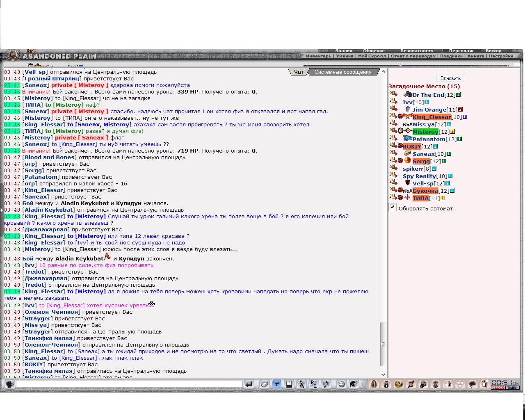
Task: Open Умения from the submenu
Action: 345,56
